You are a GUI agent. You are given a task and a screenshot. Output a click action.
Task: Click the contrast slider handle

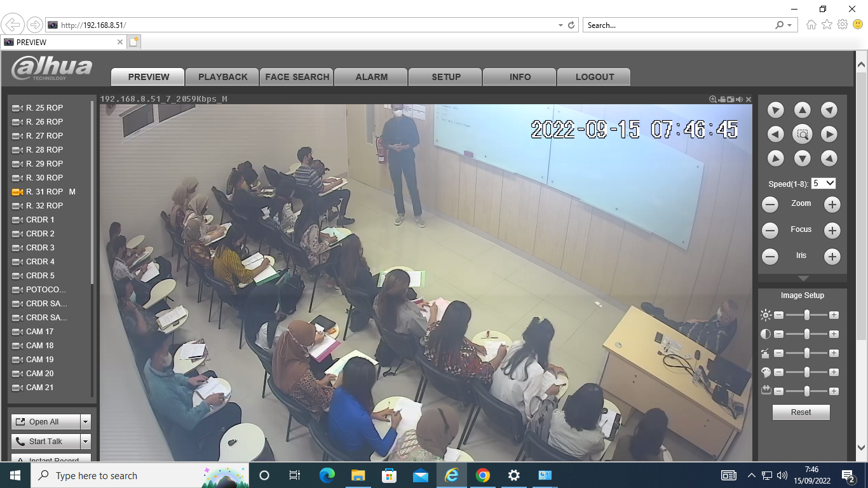807,334
